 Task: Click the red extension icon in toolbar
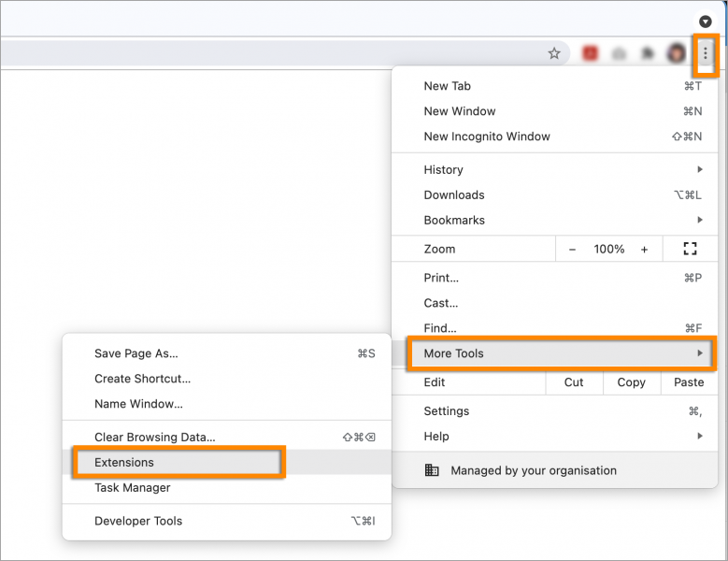click(x=590, y=53)
